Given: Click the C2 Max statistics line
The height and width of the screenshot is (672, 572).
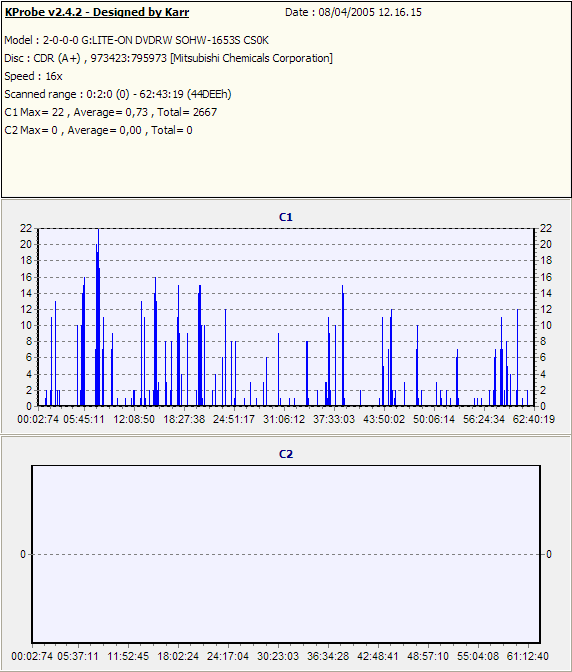Looking at the screenshot, I should click(98, 130).
